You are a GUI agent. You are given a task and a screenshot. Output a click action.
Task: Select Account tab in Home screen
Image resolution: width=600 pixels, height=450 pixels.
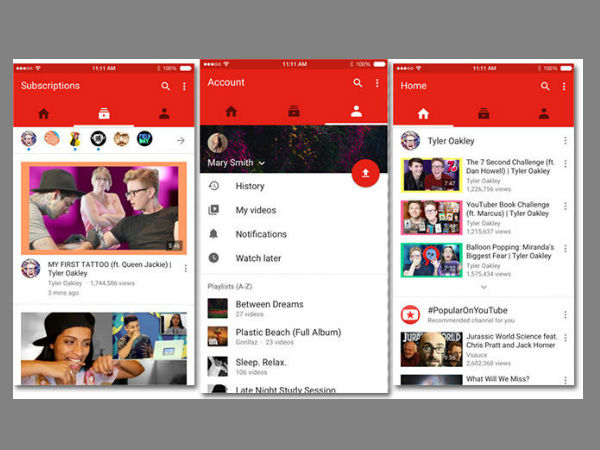pyautogui.click(x=544, y=114)
